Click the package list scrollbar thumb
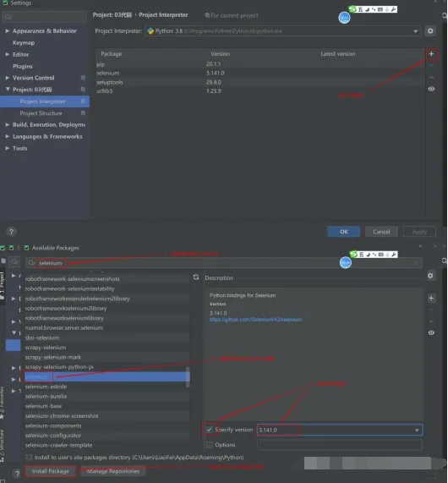448x483 pixels. (x=188, y=377)
